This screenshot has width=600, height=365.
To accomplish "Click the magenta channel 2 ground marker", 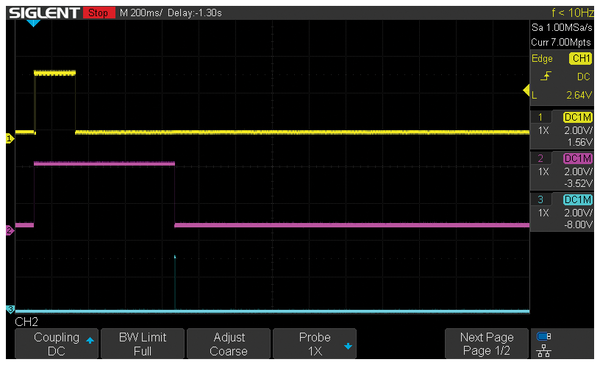I will pos(10,230).
